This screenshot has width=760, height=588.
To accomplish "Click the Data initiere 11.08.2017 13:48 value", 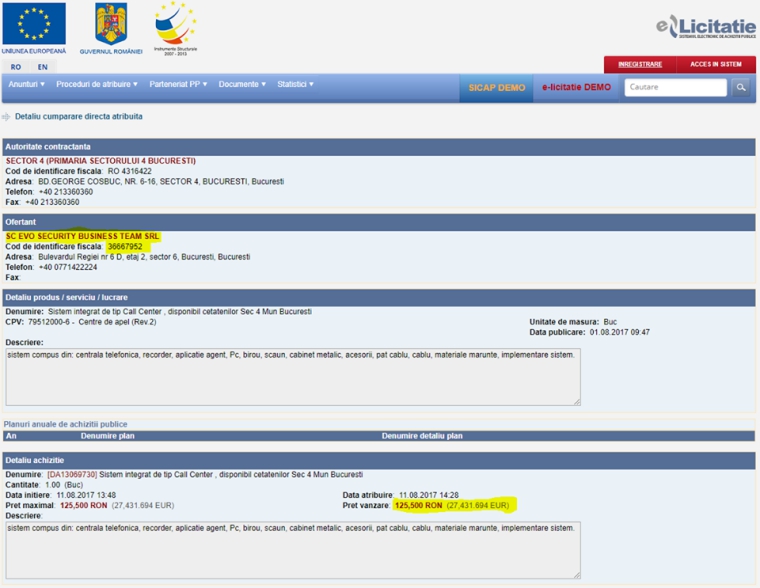I will coord(86,495).
